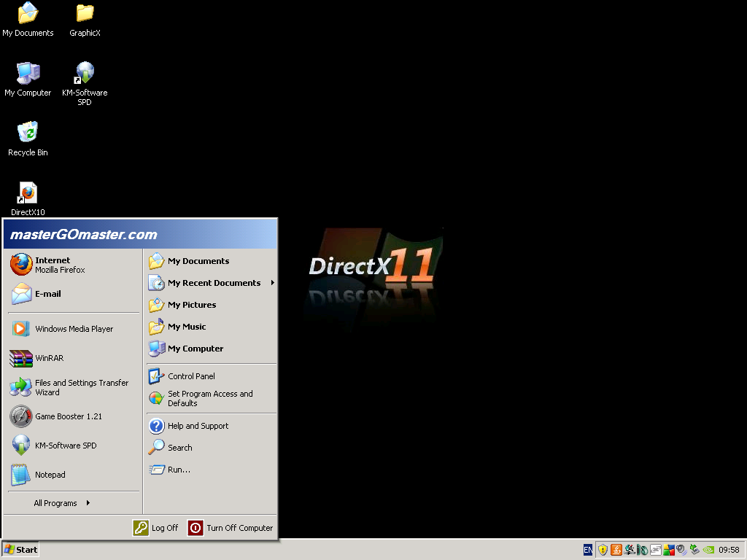Expand the All Programs list
Viewport: 747px width, 560px height.
coord(62,503)
